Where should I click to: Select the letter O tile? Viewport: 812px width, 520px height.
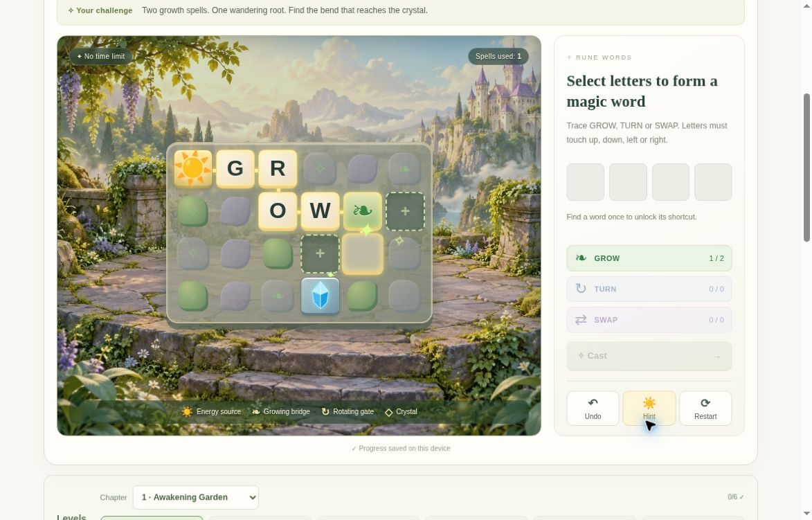coord(278,211)
